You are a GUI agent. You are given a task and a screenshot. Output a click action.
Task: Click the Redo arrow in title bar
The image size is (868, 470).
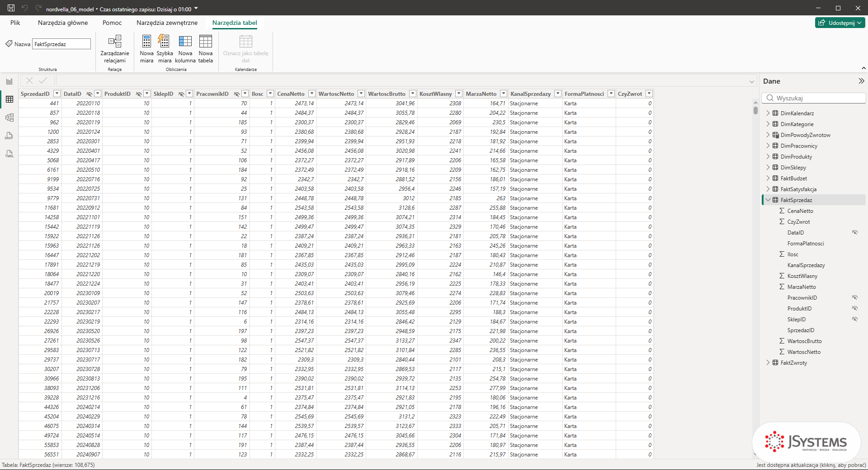pos(38,8)
